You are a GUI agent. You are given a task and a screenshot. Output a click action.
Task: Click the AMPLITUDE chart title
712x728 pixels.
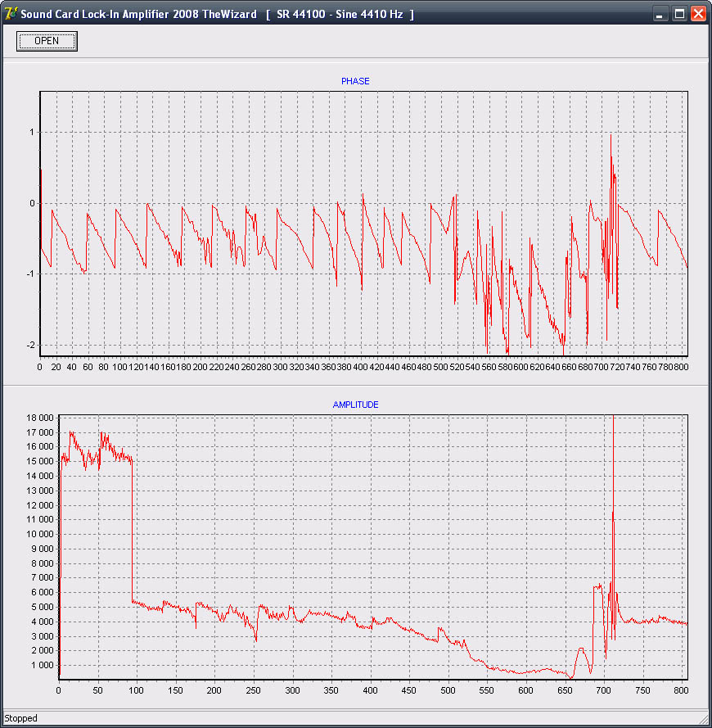tap(355, 405)
